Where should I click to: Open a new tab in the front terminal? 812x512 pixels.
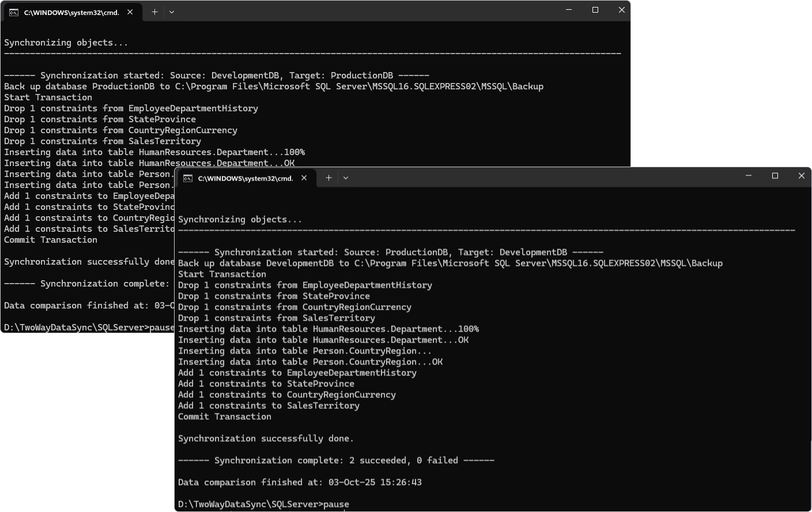328,178
